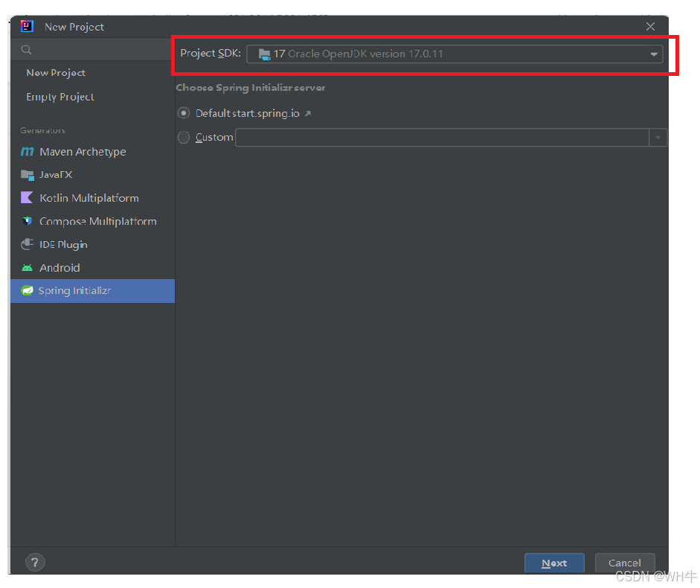Choose the Compose Multiplatform generator
The height and width of the screenshot is (588, 700).
[x=92, y=221]
